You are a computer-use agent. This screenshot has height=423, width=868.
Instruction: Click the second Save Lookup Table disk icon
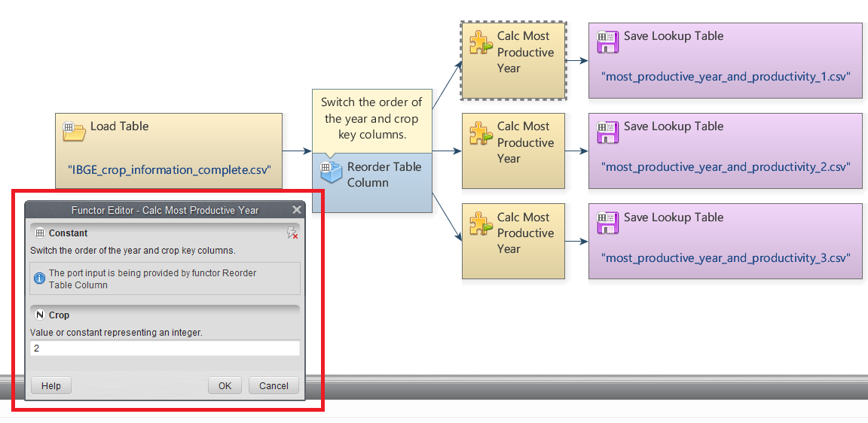(x=607, y=132)
